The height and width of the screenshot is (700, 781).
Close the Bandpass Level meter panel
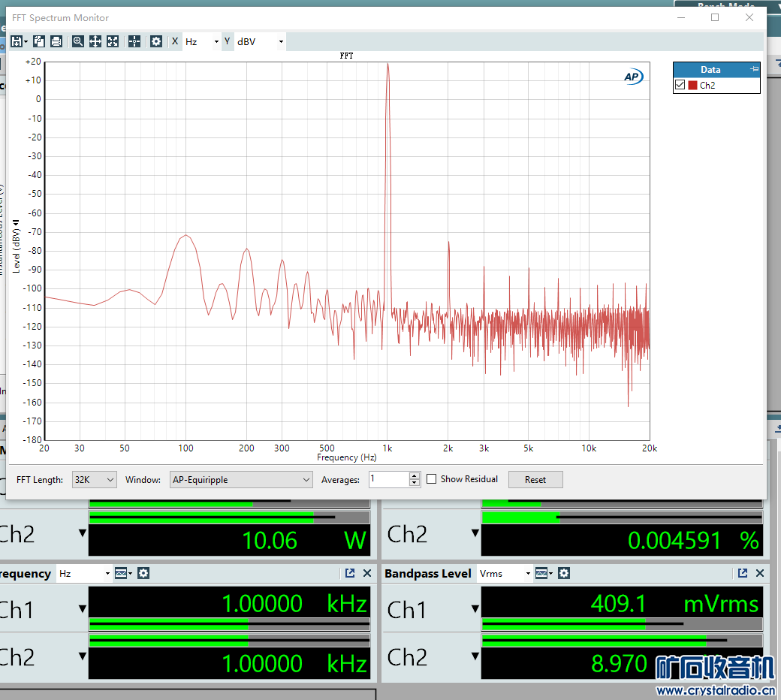pyautogui.click(x=759, y=573)
